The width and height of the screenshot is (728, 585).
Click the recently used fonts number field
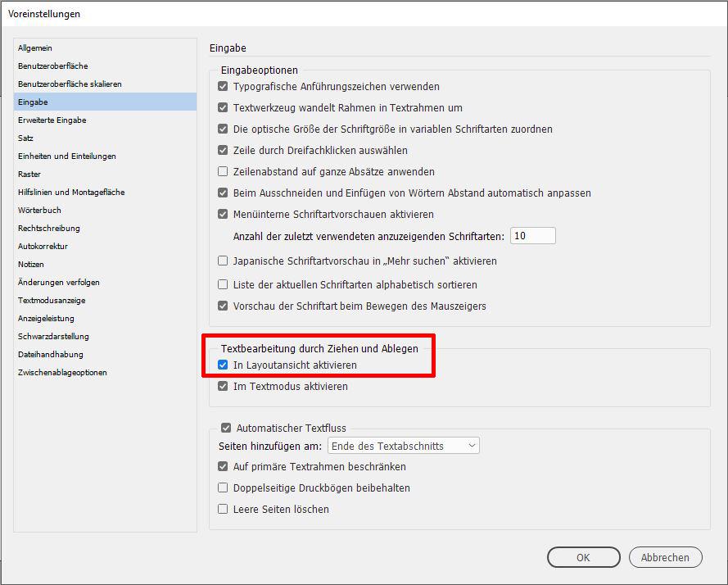coord(532,236)
